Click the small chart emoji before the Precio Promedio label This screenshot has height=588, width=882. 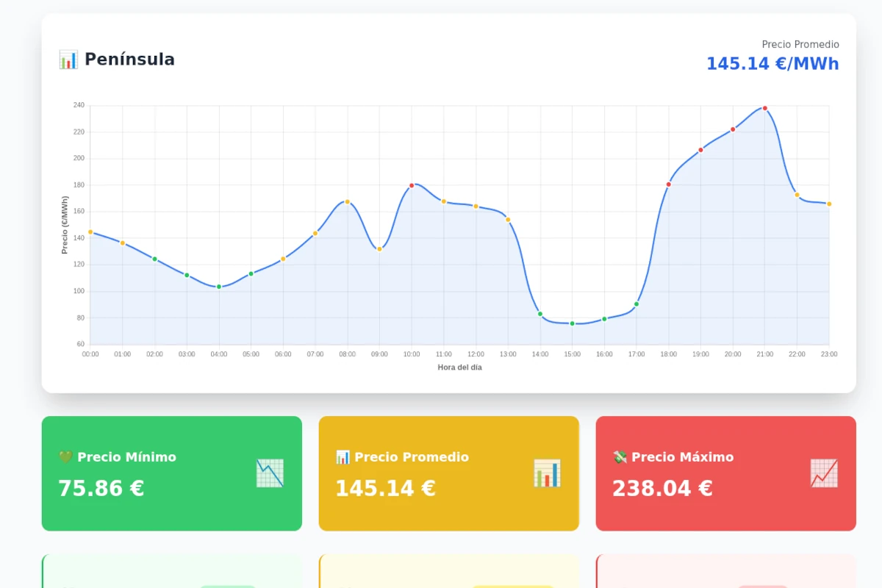[x=343, y=457]
